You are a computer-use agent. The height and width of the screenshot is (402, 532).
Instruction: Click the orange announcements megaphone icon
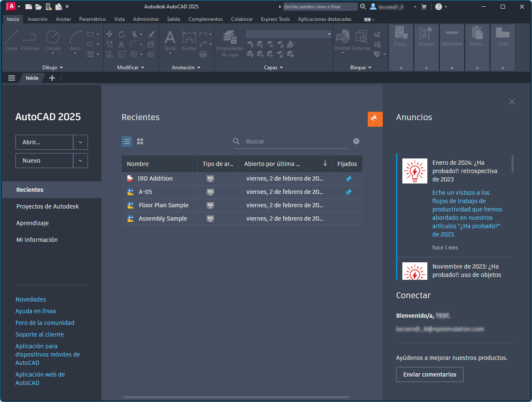click(375, 119)
